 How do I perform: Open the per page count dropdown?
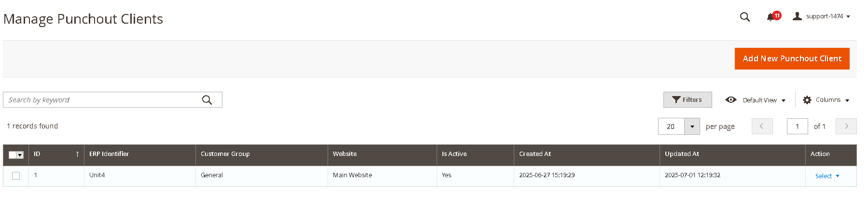[x=692, y=127]
